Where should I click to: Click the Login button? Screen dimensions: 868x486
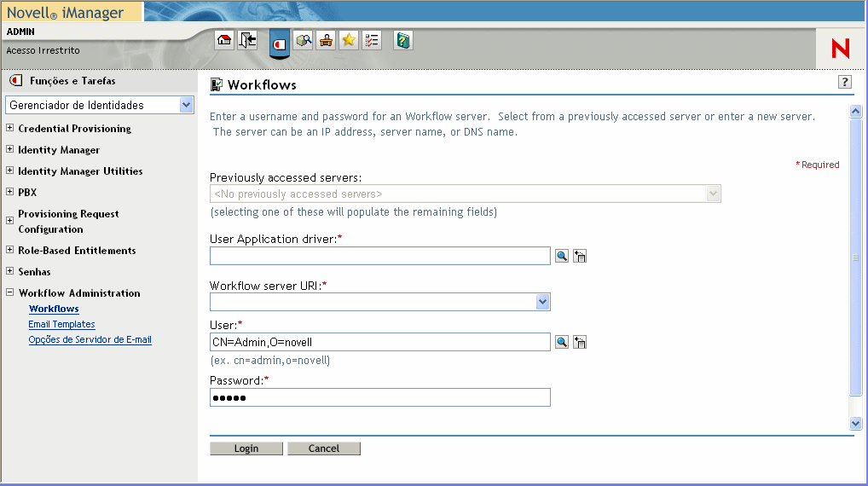(246, 448)
